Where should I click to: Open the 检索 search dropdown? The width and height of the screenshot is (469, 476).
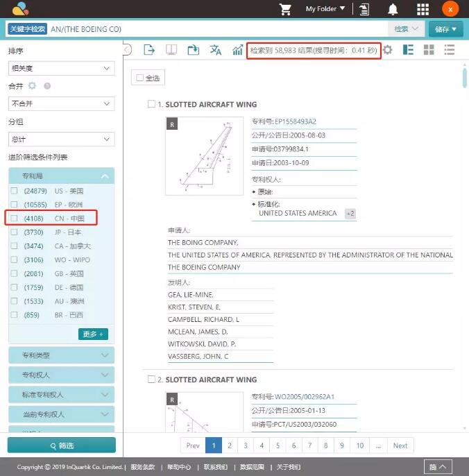[406, 29]
